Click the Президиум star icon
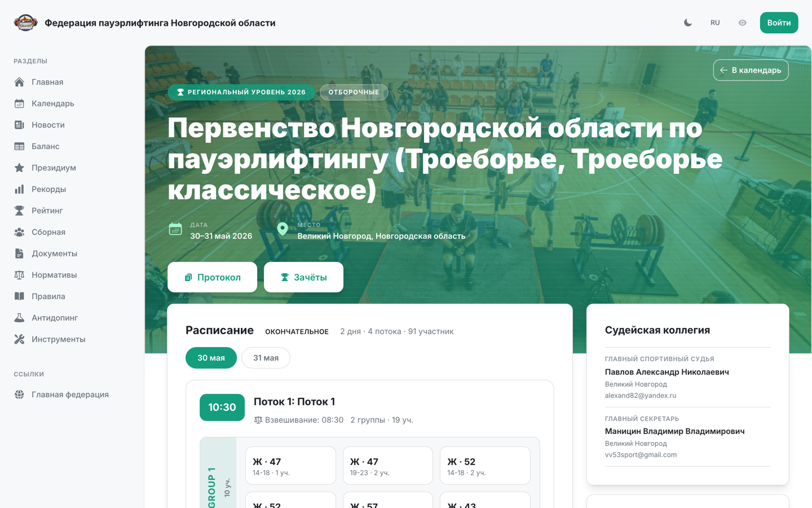The width and height of the screenshot is (812, 508). pyautogui.click(x=19, y=168)
